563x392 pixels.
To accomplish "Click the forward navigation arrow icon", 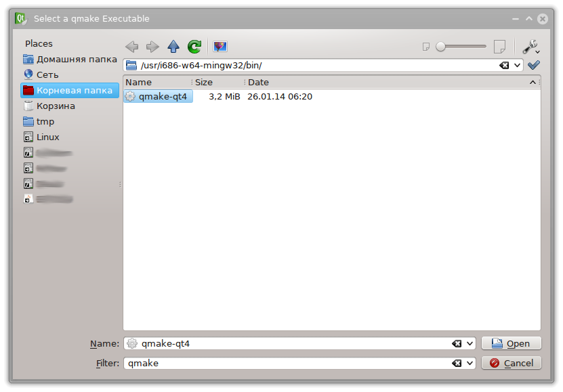I will 152,46.
